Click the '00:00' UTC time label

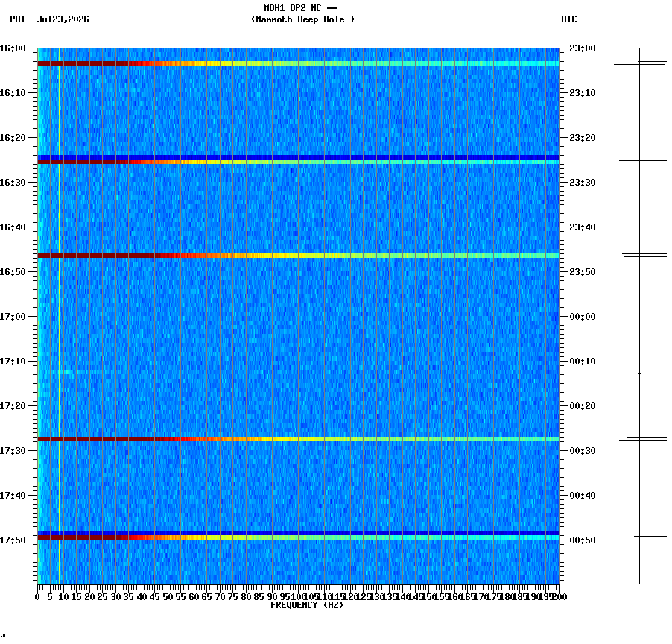point(583,317)
